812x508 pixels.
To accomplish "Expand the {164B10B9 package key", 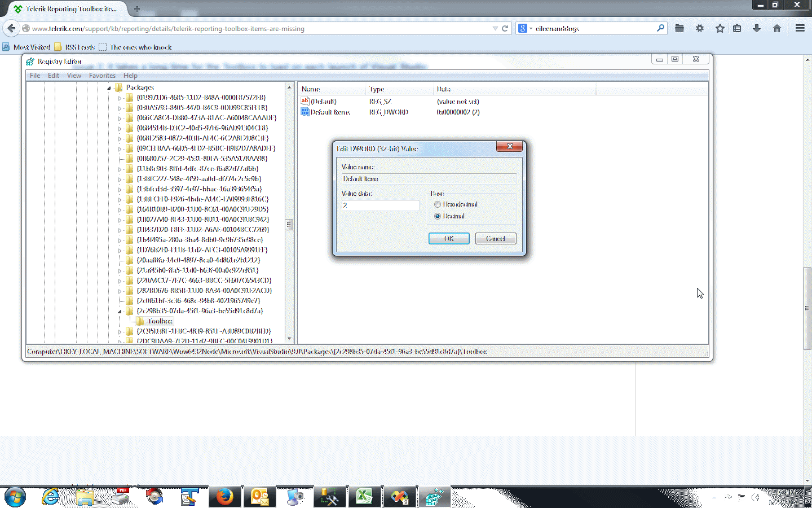I will point(120,210).
